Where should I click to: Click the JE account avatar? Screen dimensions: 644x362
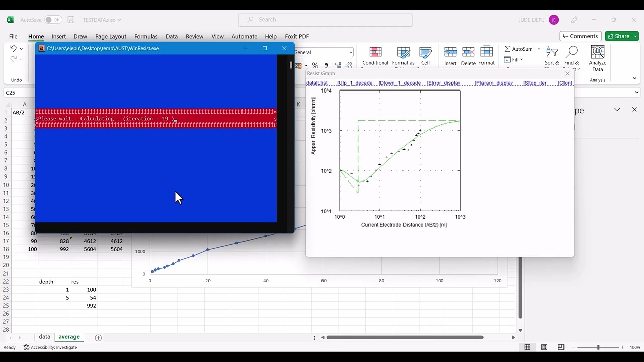point(554,20)
